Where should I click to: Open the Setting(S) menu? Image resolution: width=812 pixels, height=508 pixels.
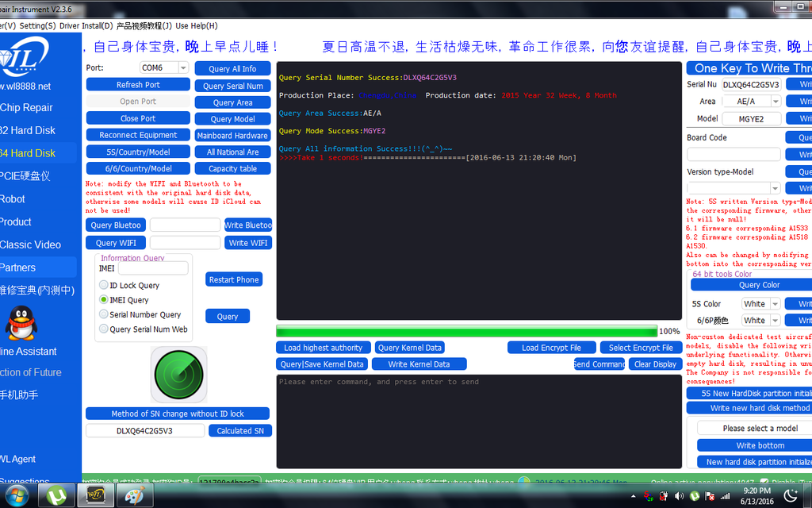[x=37, y=25]
